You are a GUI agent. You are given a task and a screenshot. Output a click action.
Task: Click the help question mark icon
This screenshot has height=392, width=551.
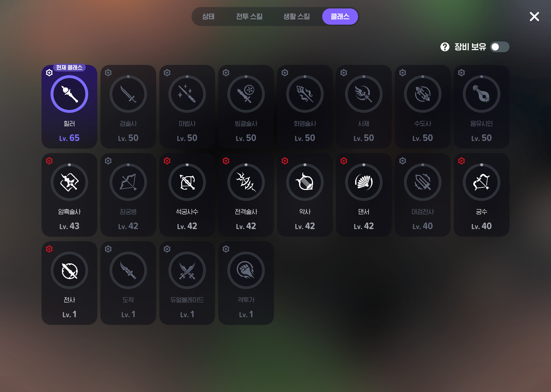(x=445, y=47)
